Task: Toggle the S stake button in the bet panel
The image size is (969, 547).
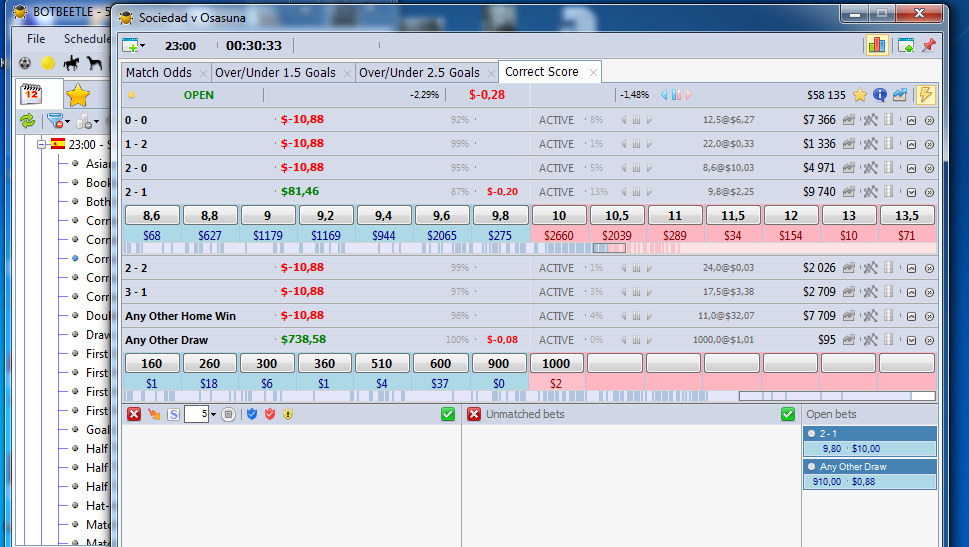Action: tap(173, 414)
